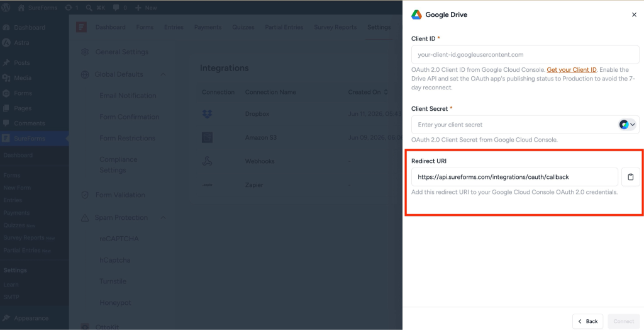Viewport: 644px width, 330px height.
Task: Go Back from Google Drive setup
Action: pos(588,321)
